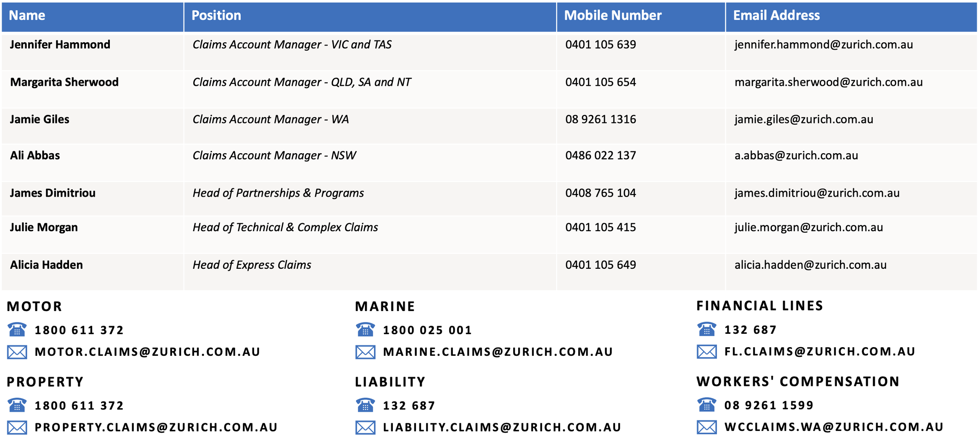This screenshot has height=440, width=980.
Task: Click the Liability phone icon
Action: (365, 405)
